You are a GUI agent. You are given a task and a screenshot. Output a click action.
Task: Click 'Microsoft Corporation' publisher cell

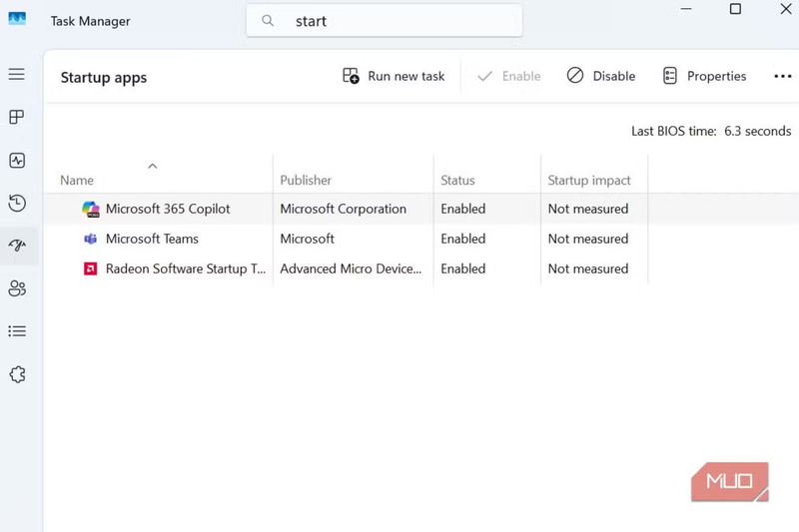[x=343, y=209]
